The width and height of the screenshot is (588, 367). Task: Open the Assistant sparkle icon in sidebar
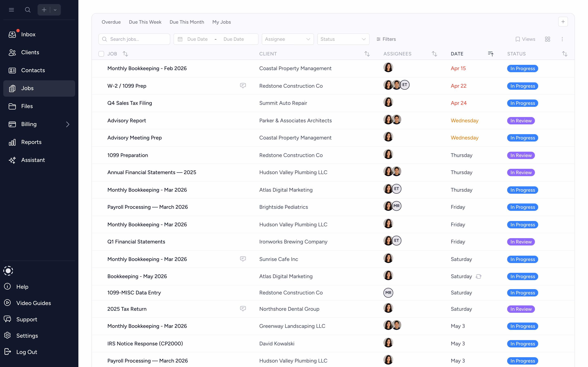click(12, 160)
